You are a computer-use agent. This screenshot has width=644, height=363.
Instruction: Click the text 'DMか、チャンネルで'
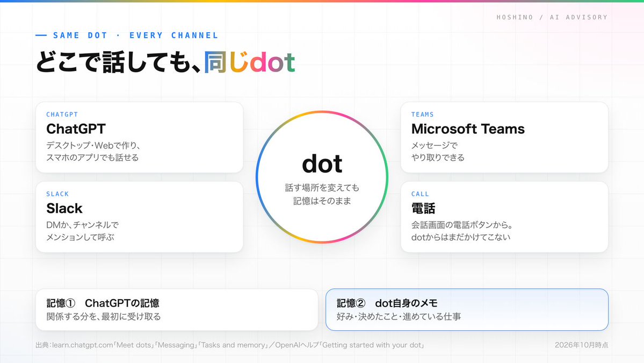coord(82,225)
